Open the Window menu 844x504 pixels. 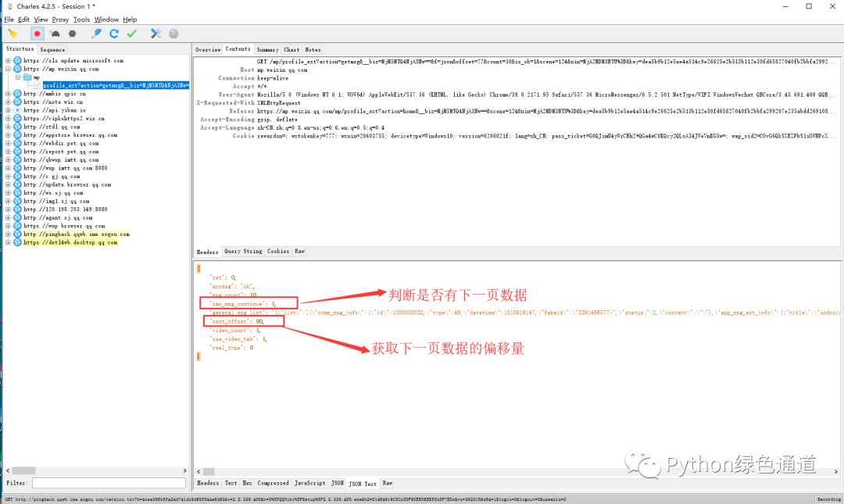106,20
